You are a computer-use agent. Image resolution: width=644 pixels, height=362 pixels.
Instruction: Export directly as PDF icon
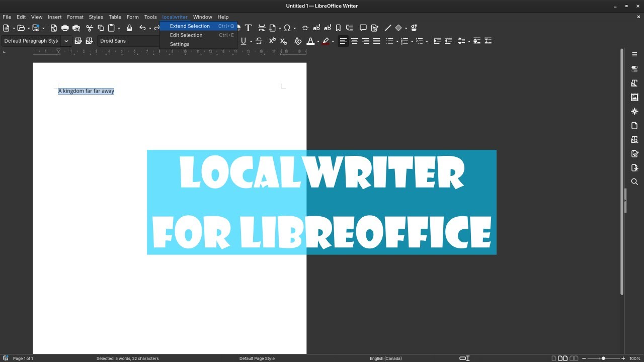click(54, 28)
